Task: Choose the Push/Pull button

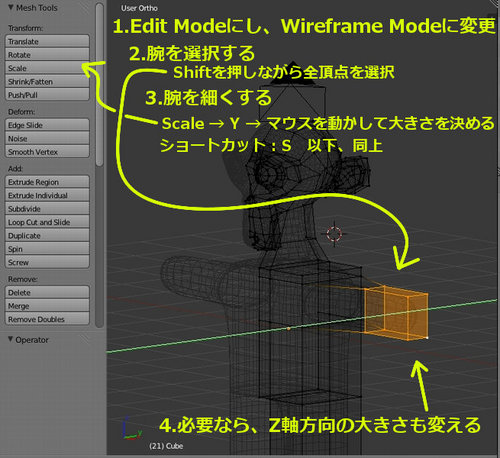Action: tap(47, 95)
